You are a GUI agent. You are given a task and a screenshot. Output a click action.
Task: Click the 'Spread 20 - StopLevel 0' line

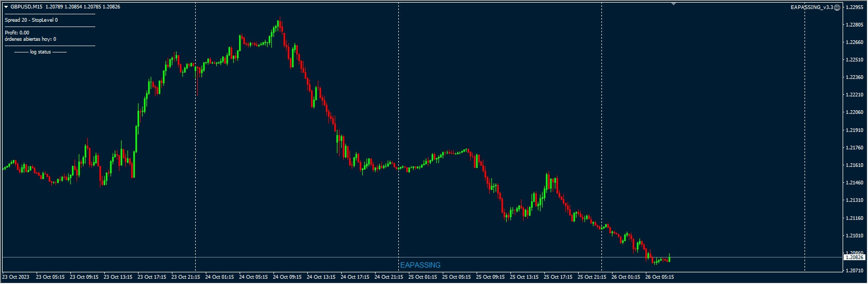(31, 20)
